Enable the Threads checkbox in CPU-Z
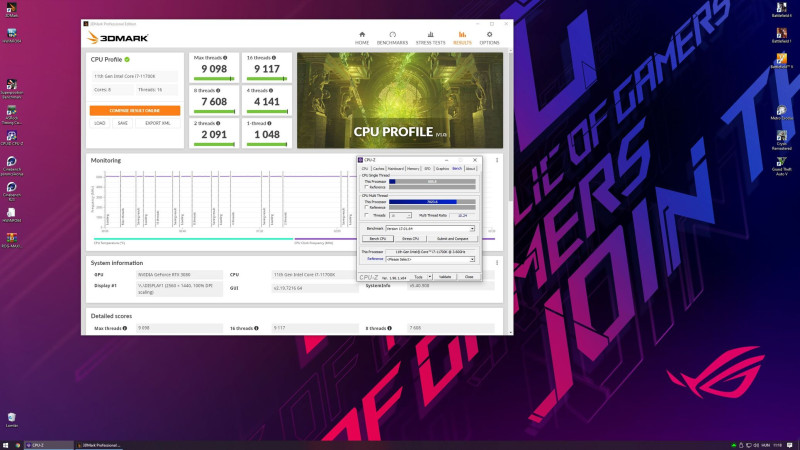The image size is (800, 450). tap(366, 215)
